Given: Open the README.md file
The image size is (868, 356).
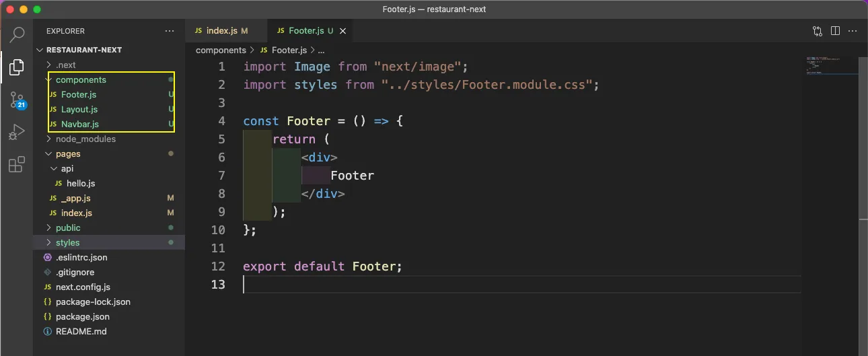Looking at the screenshot, I should coord(109,331).
